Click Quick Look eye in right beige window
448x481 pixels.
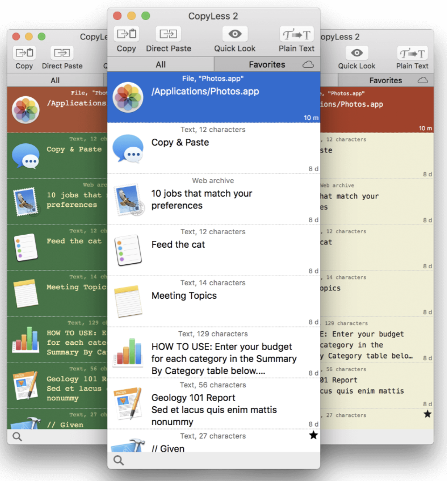tap(356, 53)
